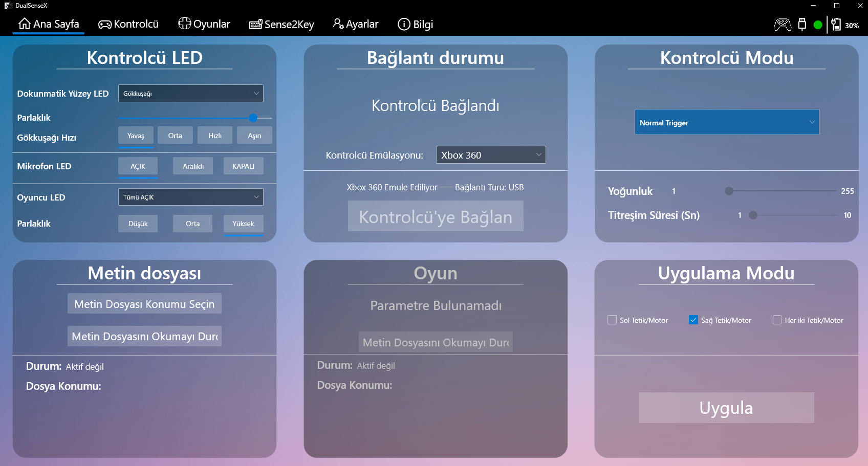Screen dimensions: 868x466
Task: Click the 30% battery percentage
Action: pos(852,25)
